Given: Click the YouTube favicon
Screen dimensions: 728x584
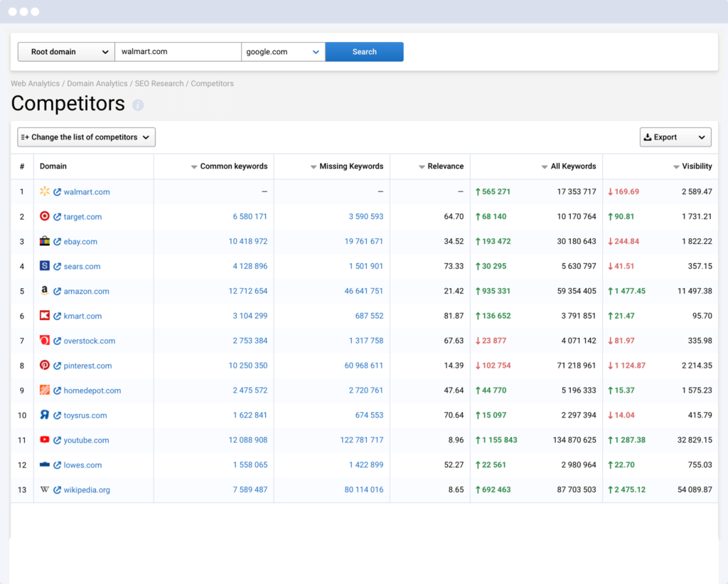Looking at the screenshot, I should point(45,440).
